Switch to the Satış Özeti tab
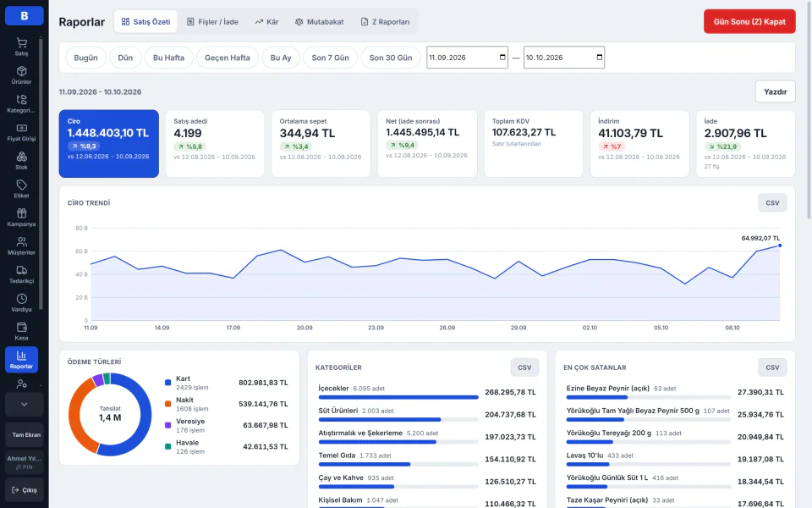This screenshot has width=812, height=508. click(145, 22)
